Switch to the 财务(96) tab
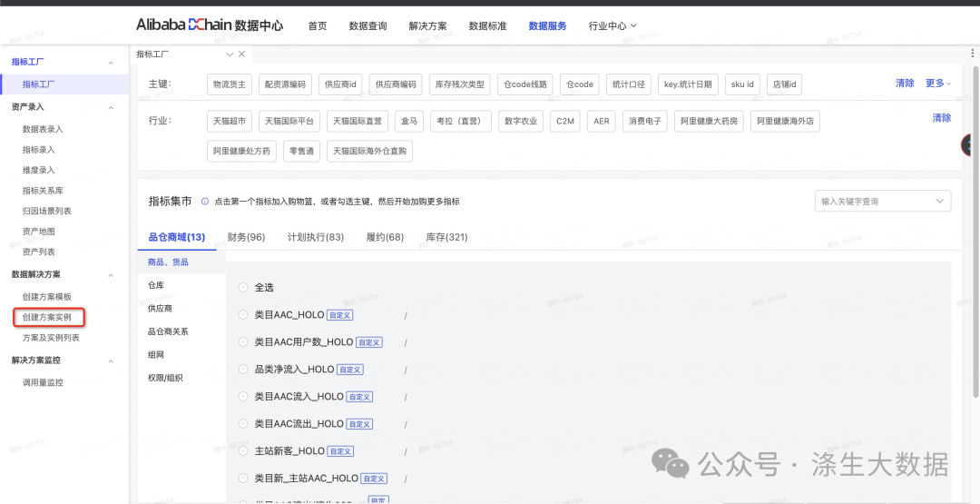This screenshot has width=980, height=504. coord(246,238)
